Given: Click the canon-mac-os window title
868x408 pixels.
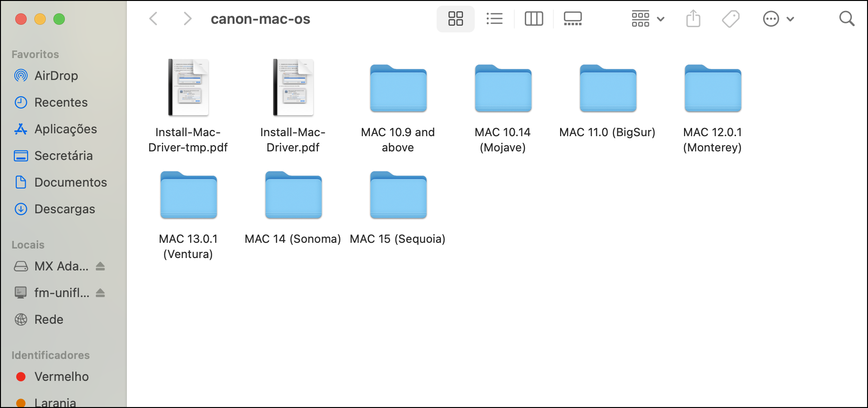Looking at the screenshot, I should (x=260, y=19).
